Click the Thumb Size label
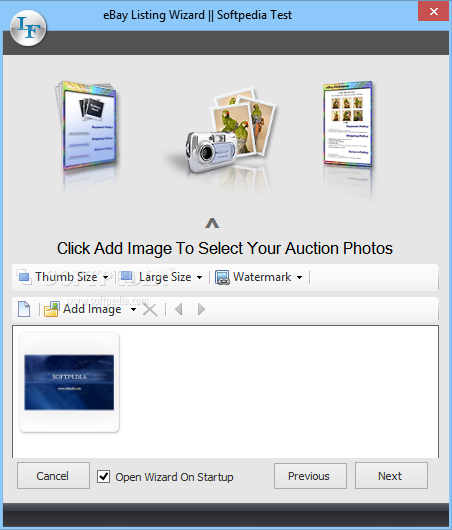452x530 pixels. point(66,277)
